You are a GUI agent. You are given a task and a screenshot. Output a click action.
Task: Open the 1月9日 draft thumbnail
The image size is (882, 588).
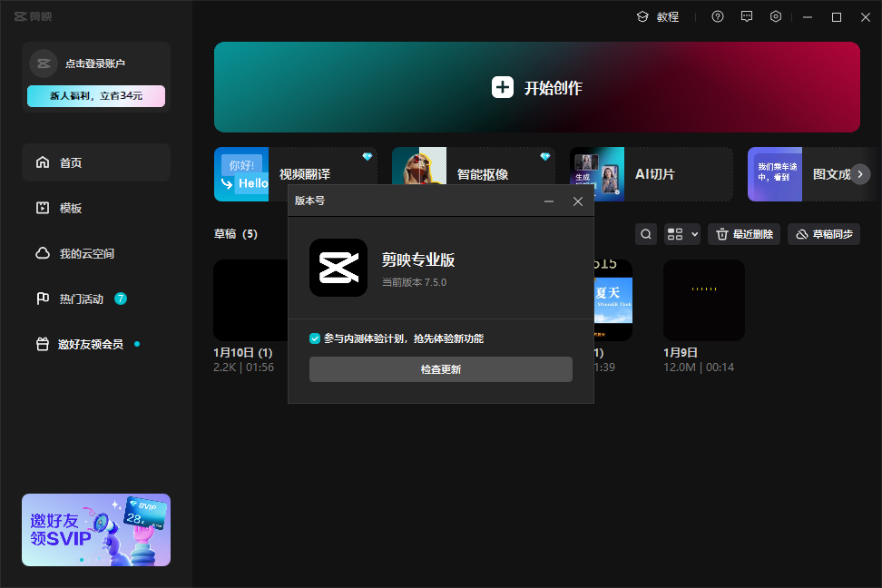(x=703, y=299)
